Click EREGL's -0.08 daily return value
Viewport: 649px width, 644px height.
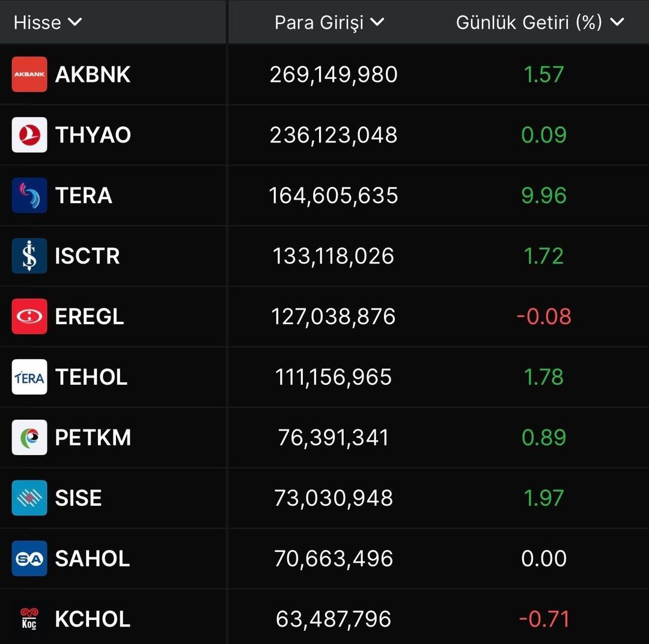(x=544, y=316)
